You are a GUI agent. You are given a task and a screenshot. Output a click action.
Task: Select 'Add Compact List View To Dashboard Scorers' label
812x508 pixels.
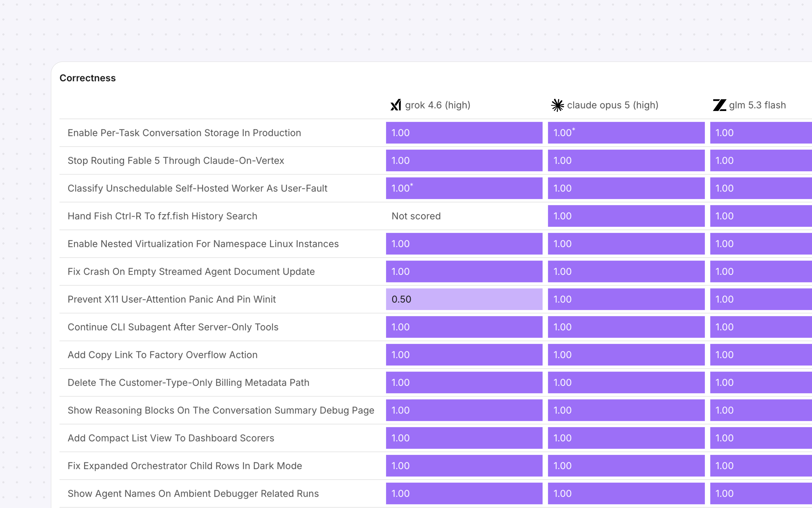point(171,438)
